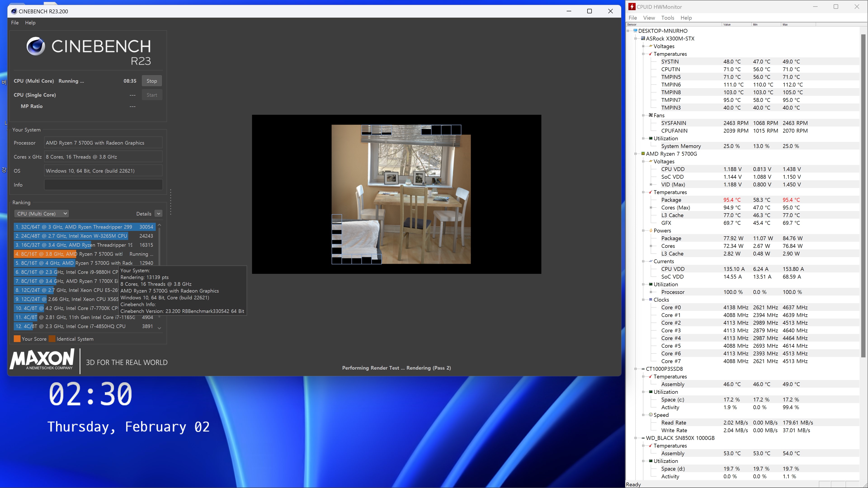Click the Cinebench logo sphere icon
Viewport: 868px width, 488px height.
(36, 46)
